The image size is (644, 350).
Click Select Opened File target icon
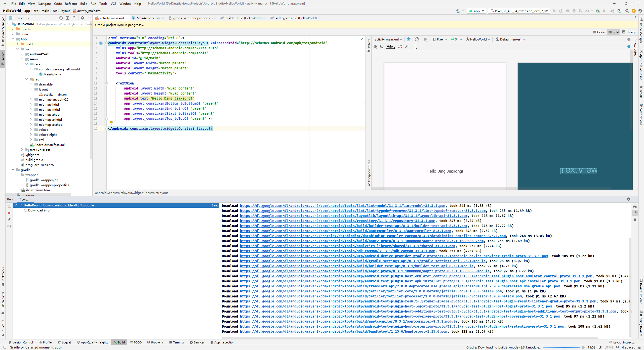pos(61,18)
